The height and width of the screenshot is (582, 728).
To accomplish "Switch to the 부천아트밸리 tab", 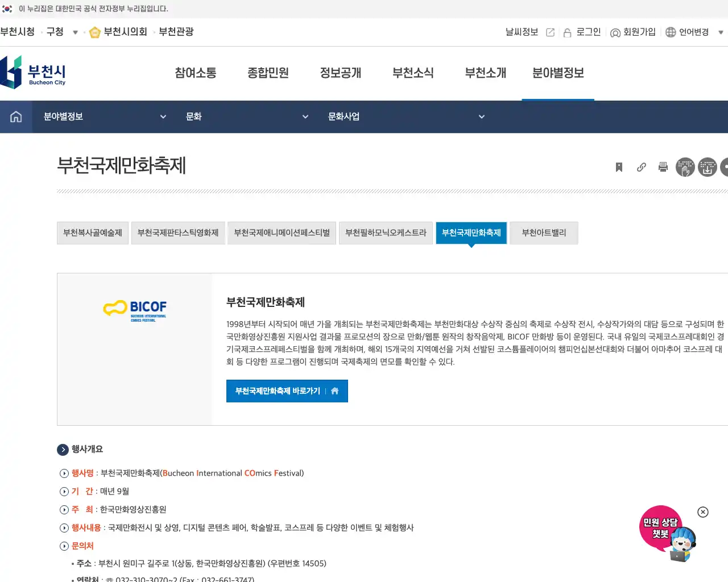I will tap(544, 233).
